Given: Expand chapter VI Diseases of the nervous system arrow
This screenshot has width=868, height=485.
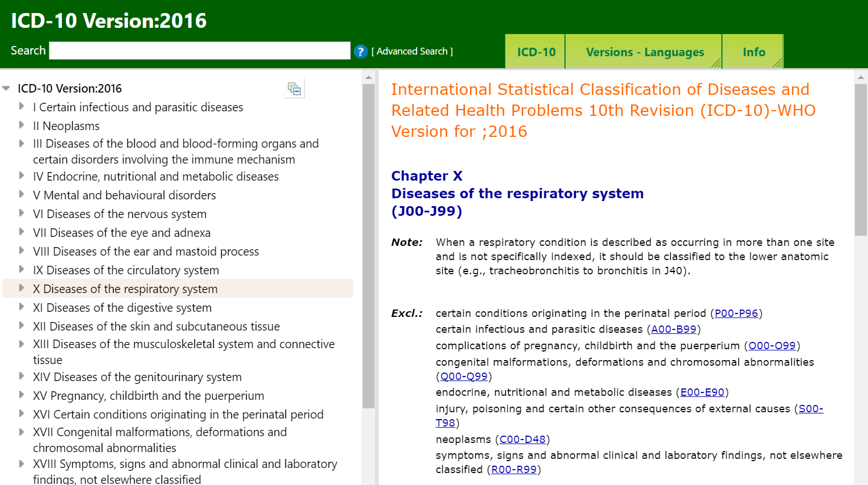Looking at the screenshot, I should pos(22,213).
